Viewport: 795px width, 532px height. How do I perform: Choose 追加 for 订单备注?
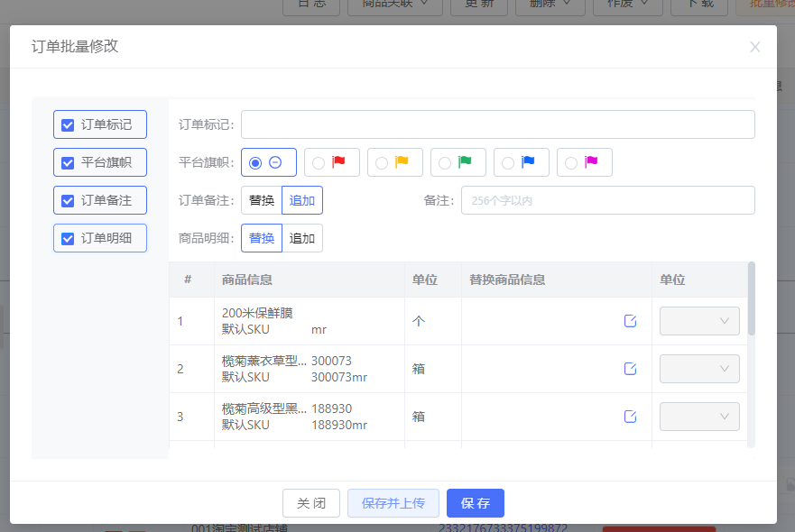(x=302, y=200)
